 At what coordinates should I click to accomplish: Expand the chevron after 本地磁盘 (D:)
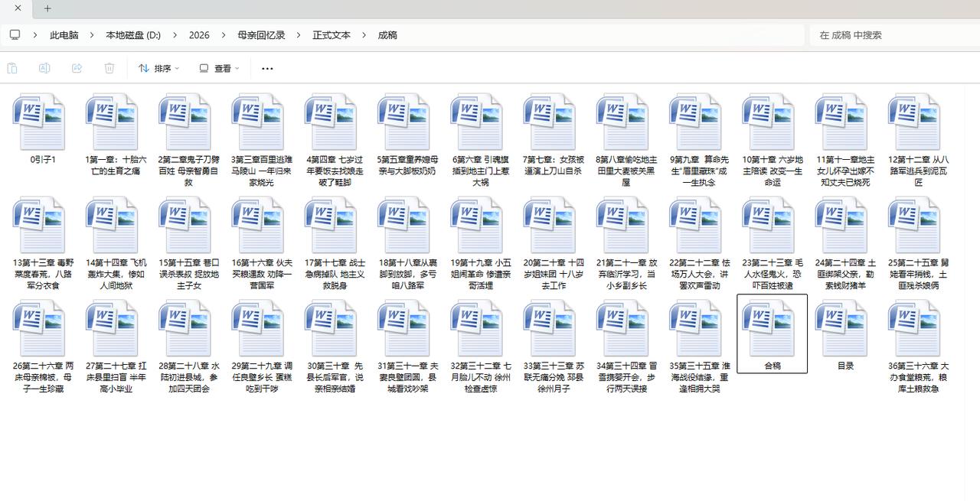click(175, 35)
